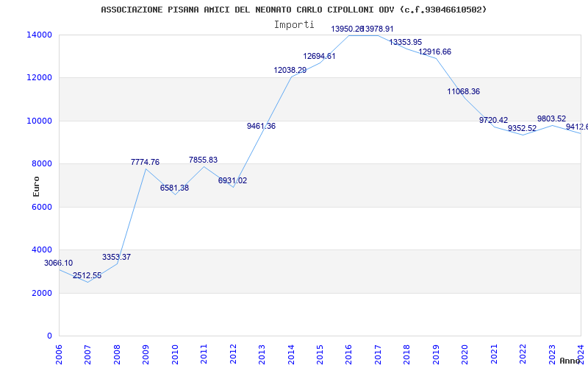Click x-axis year label 2023

coord(552,354)
